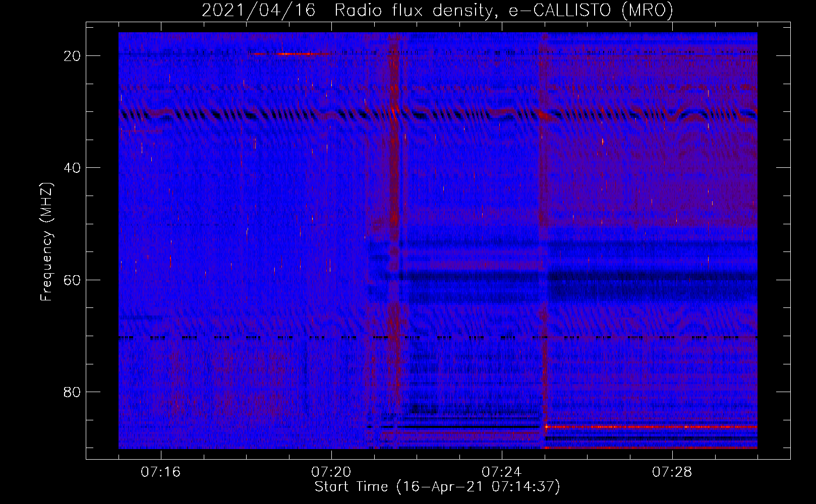Click the '60' frequency tick label
The height and width of the screenshot is (504, 816).
(72, 280)
